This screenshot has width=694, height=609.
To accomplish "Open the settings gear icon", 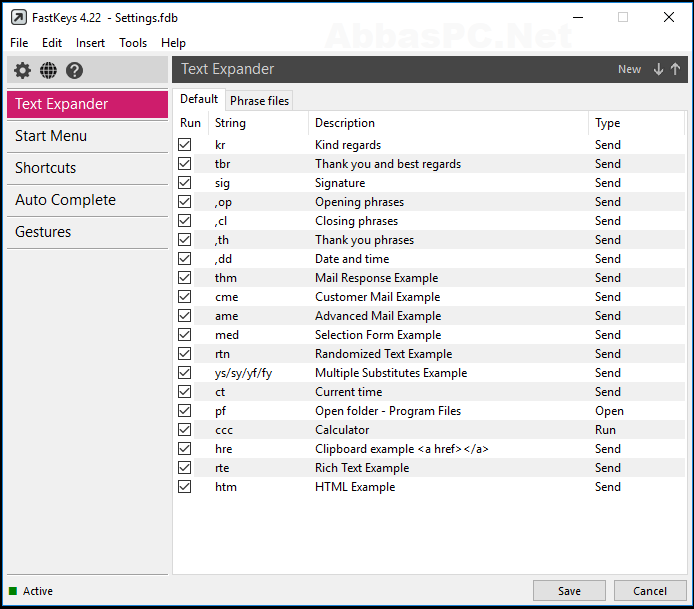I will tap(22, 70).
